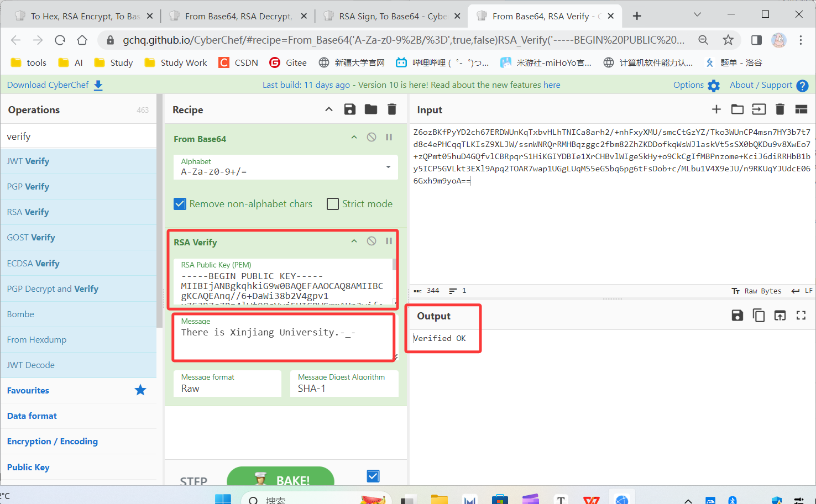Select the PGP Decrypt and Verify operation
The height and width of the screenshot is (504, 816).
click(79, 288)
